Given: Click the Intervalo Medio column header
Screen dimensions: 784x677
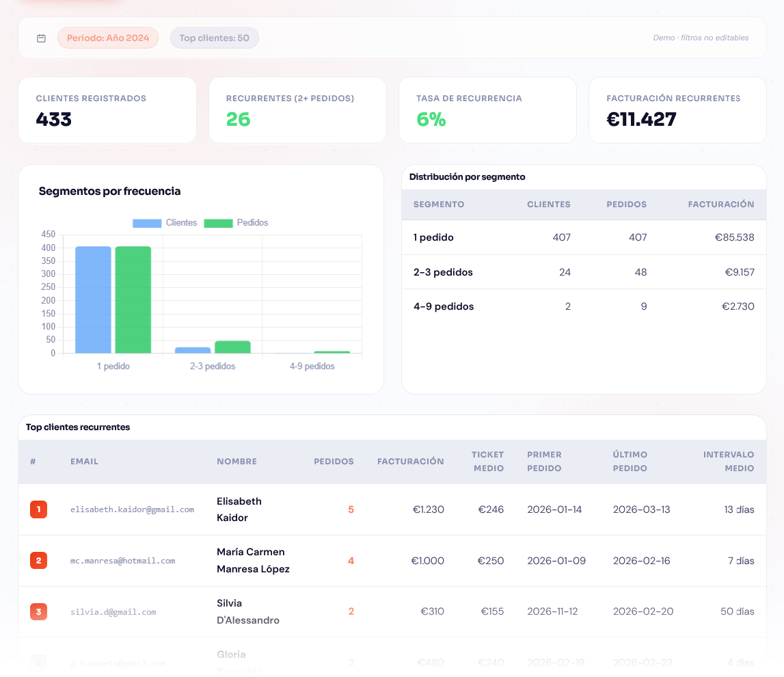Looking at the screenshot, I should tap(728, 462).
